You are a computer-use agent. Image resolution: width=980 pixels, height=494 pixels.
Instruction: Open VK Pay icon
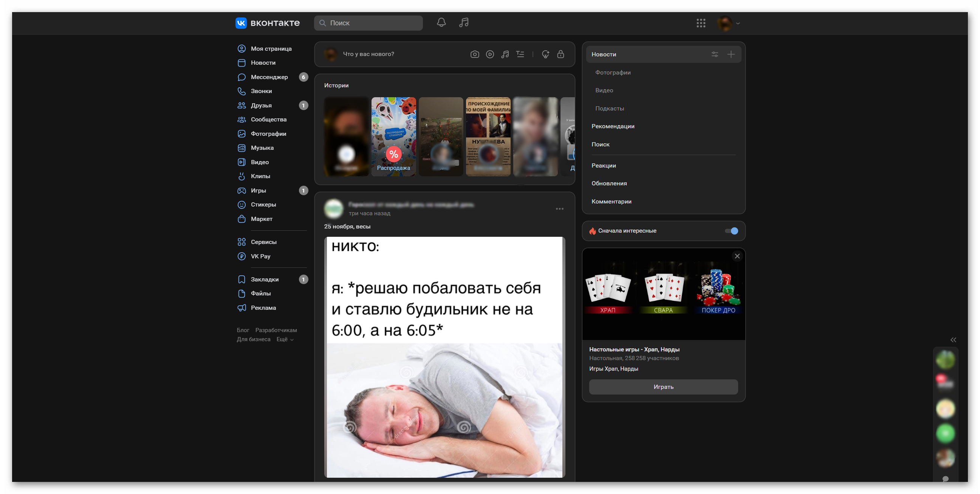241,256
